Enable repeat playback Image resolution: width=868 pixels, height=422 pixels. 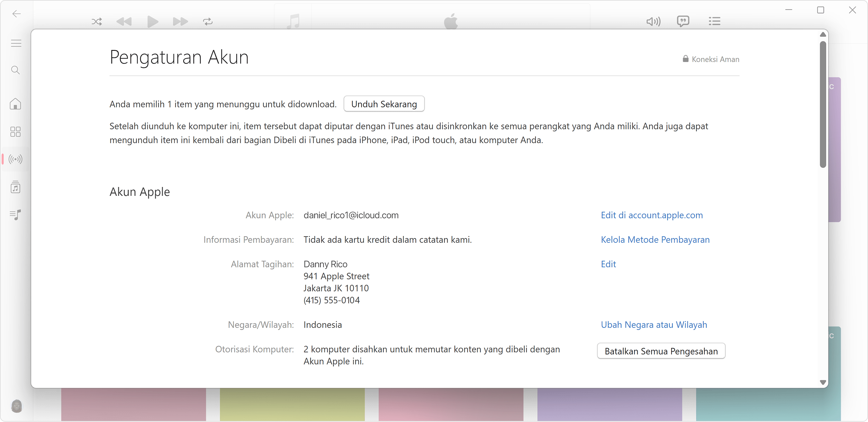[x=208, y=21]
